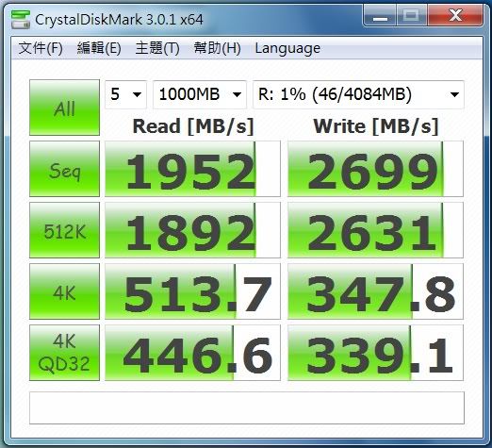492x448 pixels.
Task: Open the 幫助(H) help menu
Action: pos(217,48)
